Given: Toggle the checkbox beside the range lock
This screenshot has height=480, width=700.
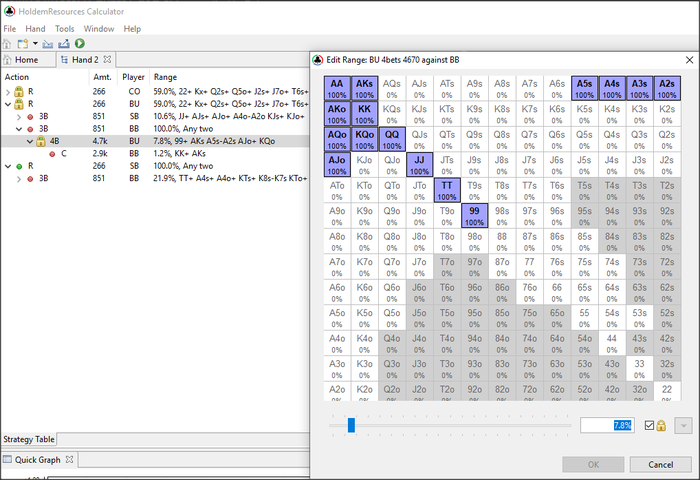Looking at the screenshot, I should tap(649, 426).
